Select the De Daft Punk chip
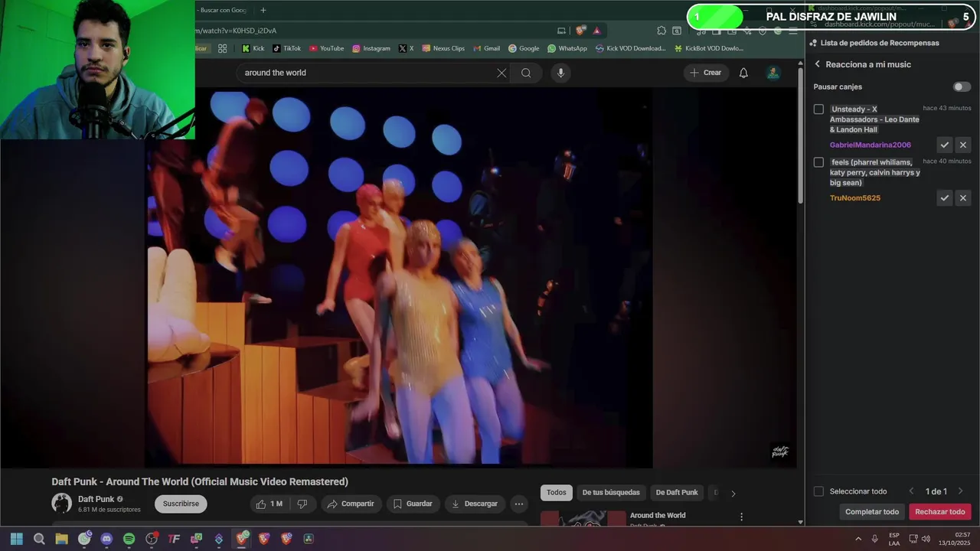 coord(677,493)
